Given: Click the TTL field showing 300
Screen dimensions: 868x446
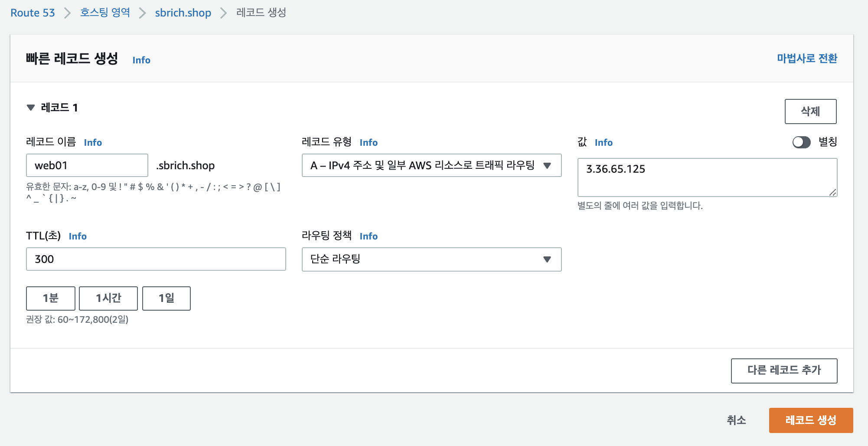Looking at the screenshot, I should (156, 259).
